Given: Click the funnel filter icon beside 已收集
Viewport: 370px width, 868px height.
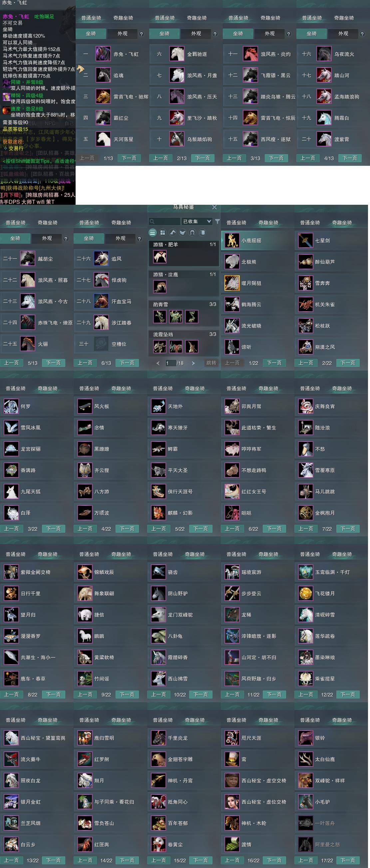Looking at the screenshot, I should [217, 221].
